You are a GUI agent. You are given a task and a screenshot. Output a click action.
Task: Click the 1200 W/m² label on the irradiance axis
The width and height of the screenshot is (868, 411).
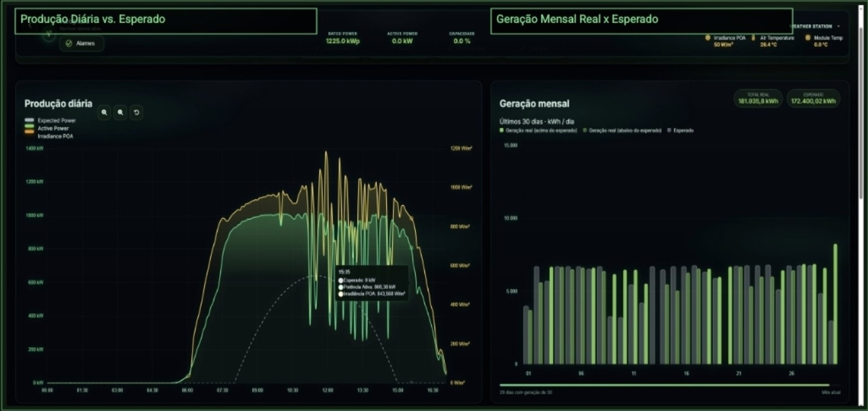click(x=461, y=148)
